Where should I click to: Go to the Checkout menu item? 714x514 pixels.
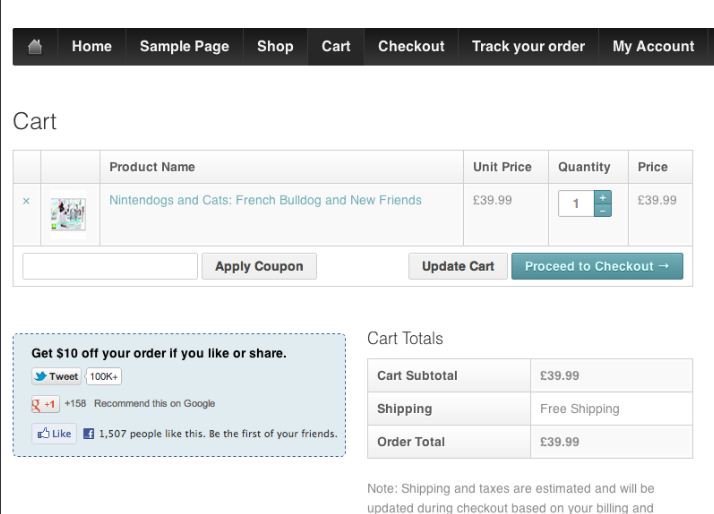pos(411,46)
